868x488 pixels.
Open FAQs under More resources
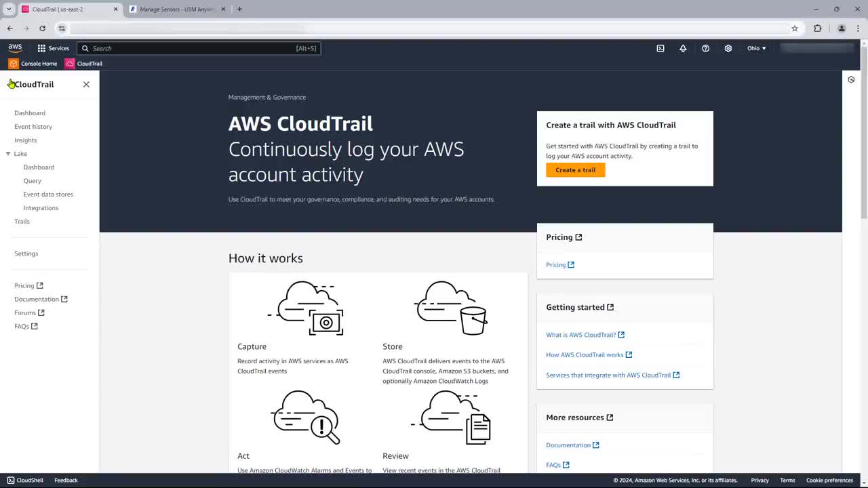(x=557, y=465)
